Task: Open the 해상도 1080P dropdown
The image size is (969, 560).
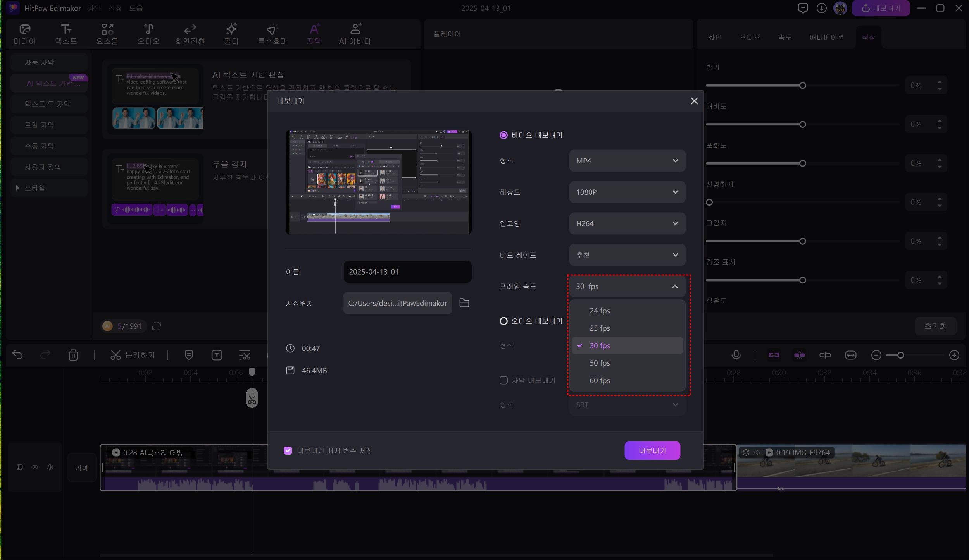Action: click(627, 192)
